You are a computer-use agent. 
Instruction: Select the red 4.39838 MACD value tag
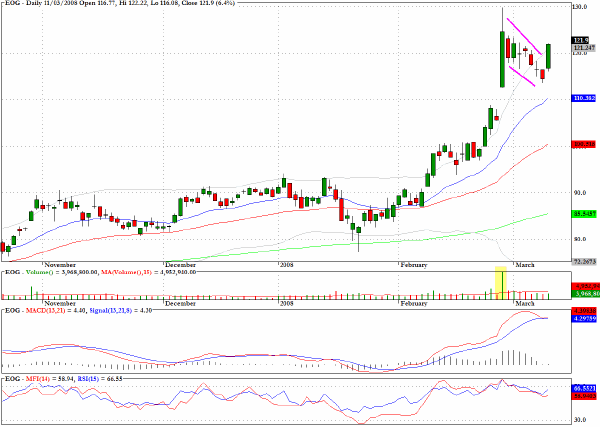[x=584, y=311]
